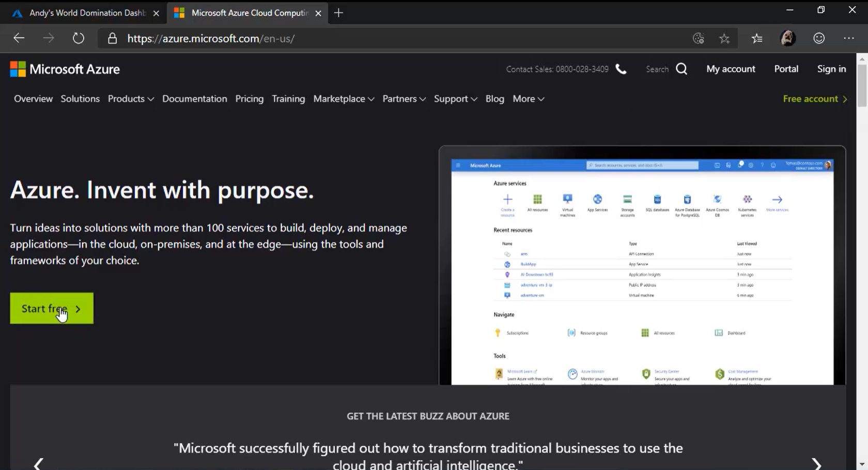This screenshot has height=470, width=868.
Task: Click the browser forward arrow
Action: tap(48, 38)
